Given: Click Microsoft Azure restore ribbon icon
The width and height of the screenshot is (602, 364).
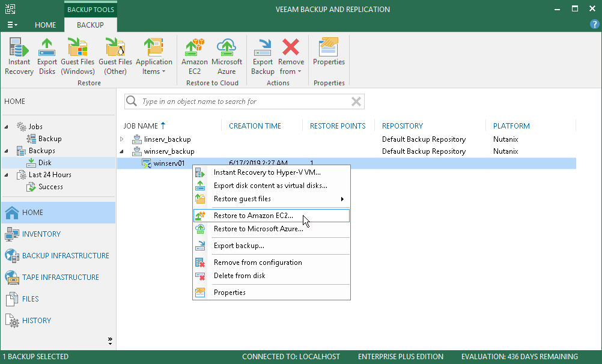Looking at the screenshot, I should point(227,56).
